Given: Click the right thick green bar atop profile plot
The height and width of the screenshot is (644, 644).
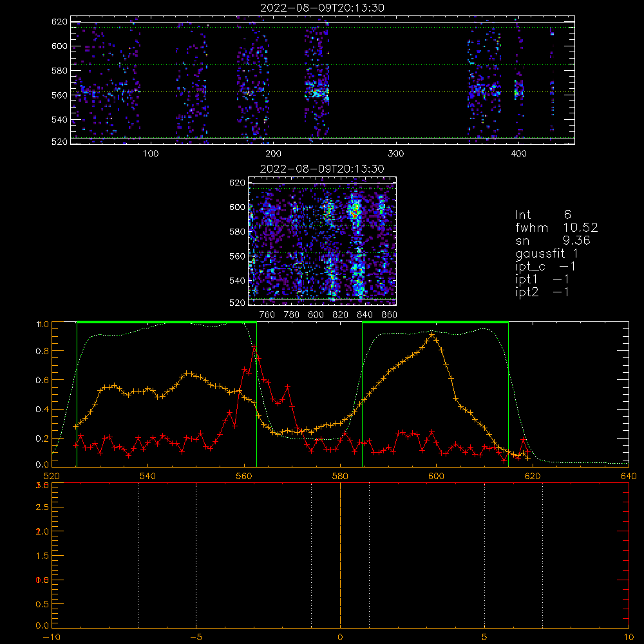Looking at the screenshot, I should pos(435,323).
